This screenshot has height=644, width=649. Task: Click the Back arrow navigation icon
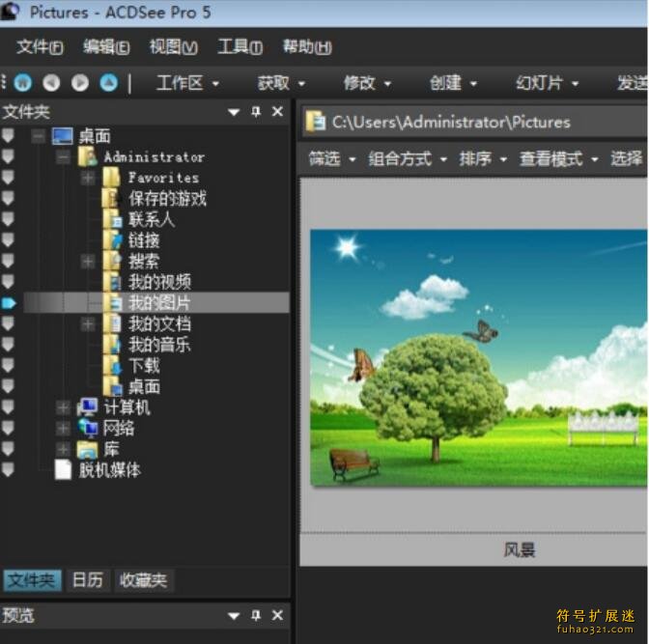pos(51,83)
